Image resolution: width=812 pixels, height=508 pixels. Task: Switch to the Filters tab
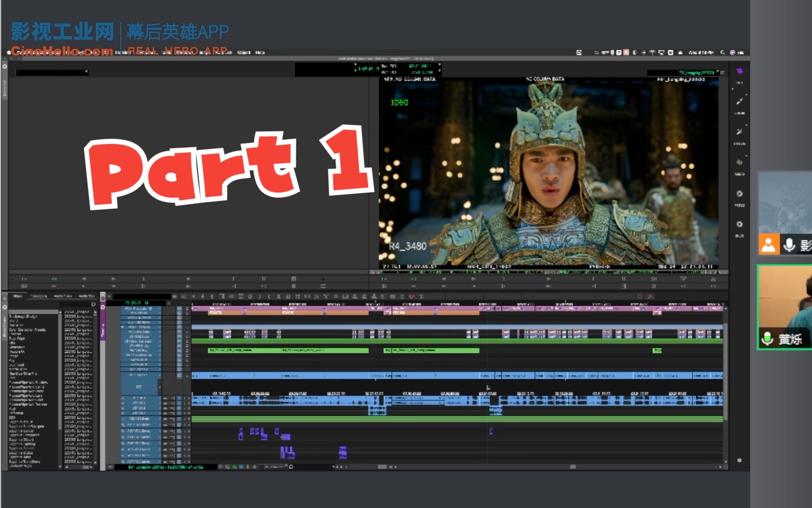pos(18,296)
